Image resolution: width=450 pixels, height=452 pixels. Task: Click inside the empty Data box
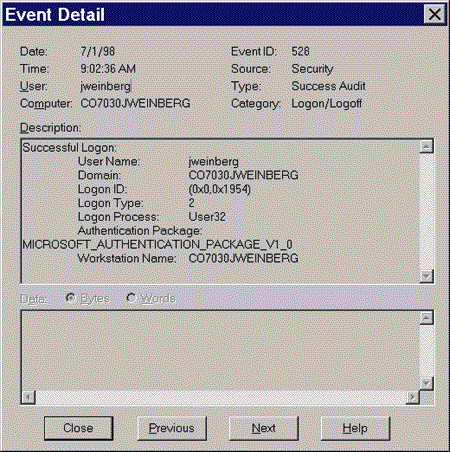click(x=220, y=350)
